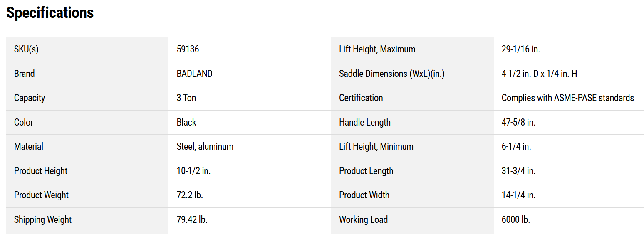Click the 72.2 lb. product weight
The width and height of the screenshot is (644, 234).
190,195
